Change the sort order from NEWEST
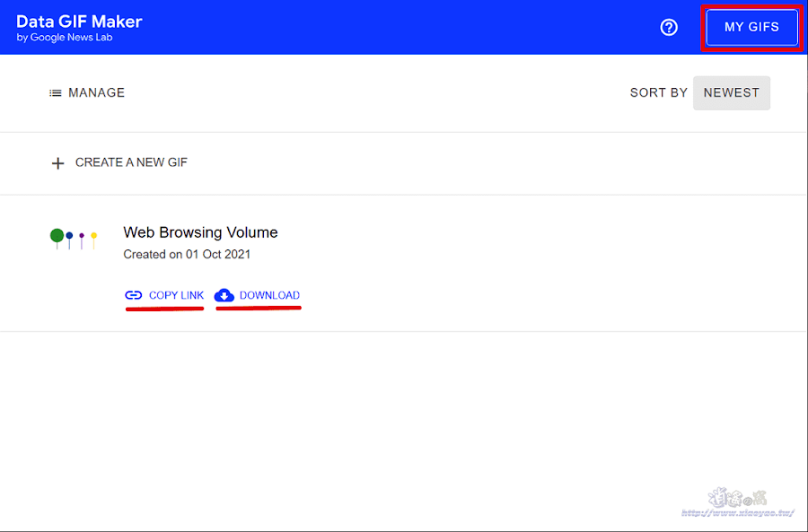The width and height of the screenshot is (808, 532). pyautogui.click(x=731, y=92)
